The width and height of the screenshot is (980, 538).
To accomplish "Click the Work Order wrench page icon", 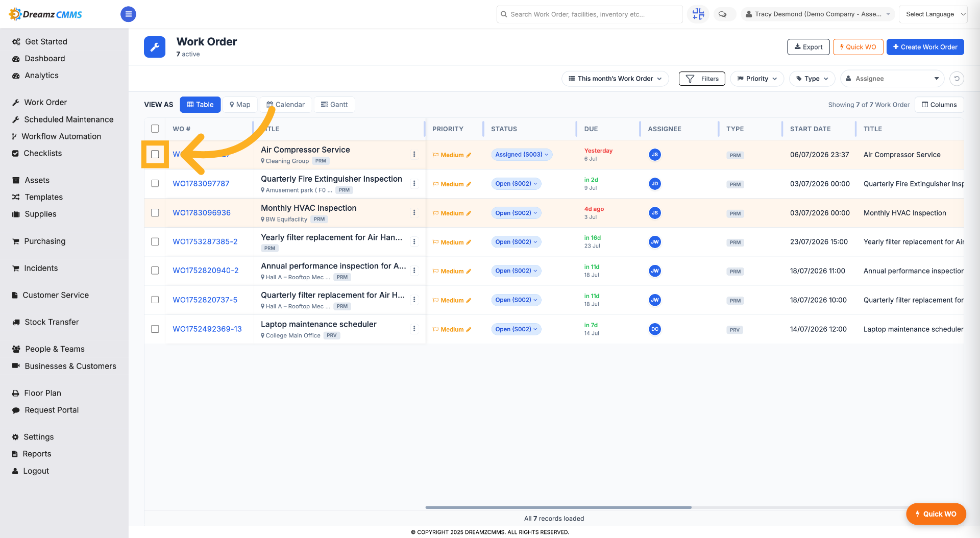I will coord(155,47).
